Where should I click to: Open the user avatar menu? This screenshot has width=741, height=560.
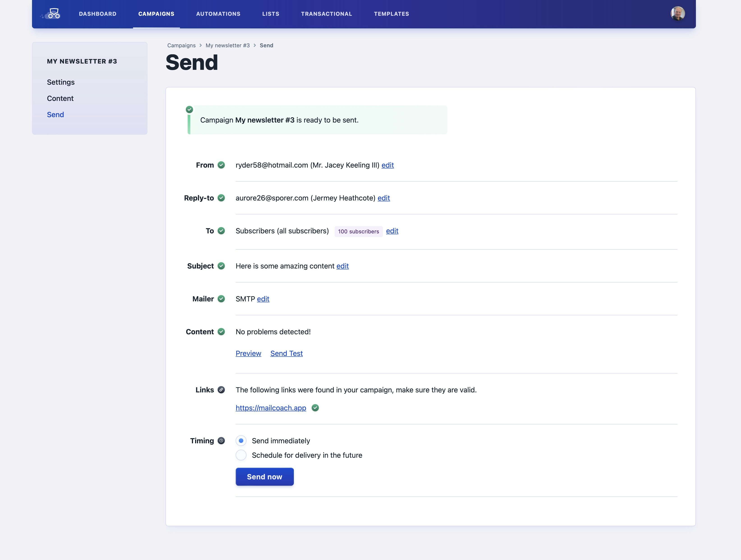(677, 14)
